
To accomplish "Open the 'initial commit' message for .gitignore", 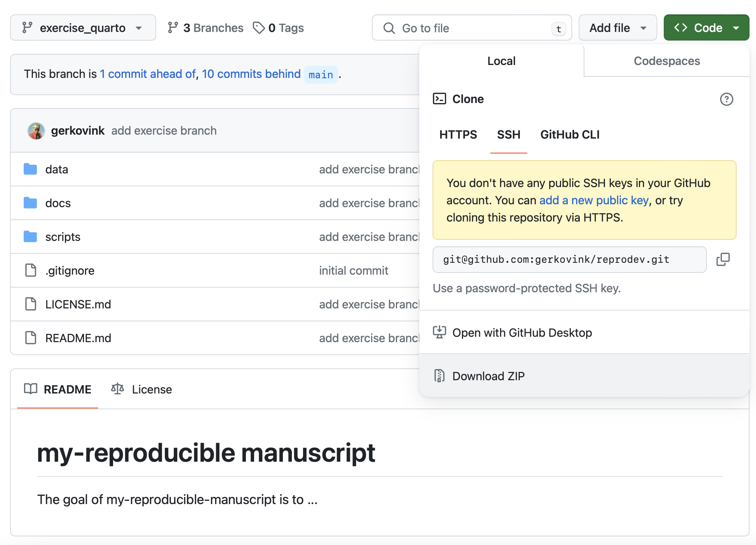I will pos(354,271).
